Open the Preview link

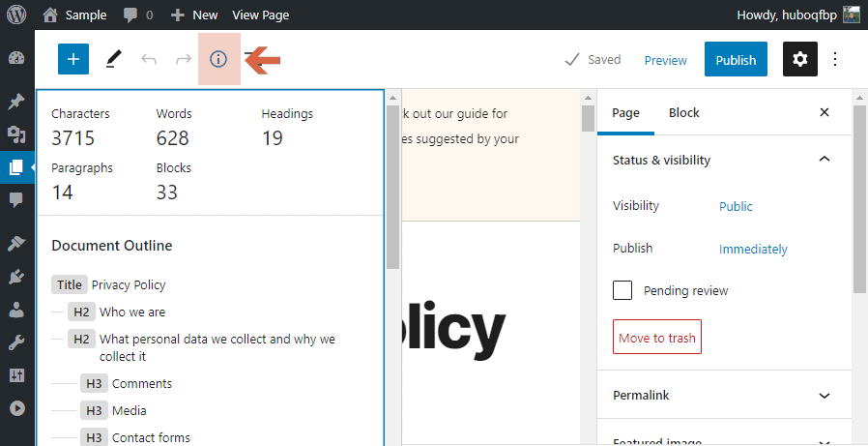coord(665,60)
